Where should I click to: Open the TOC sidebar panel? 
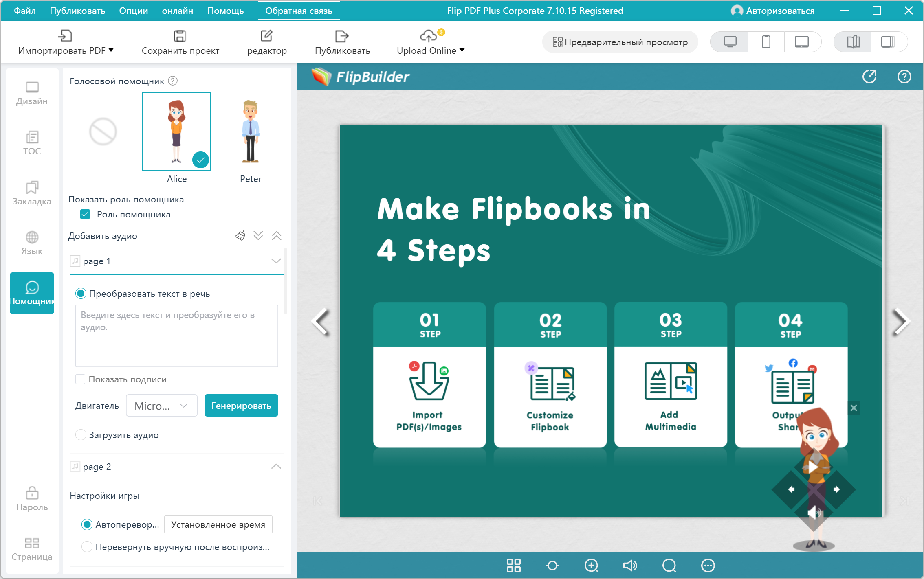32,143
